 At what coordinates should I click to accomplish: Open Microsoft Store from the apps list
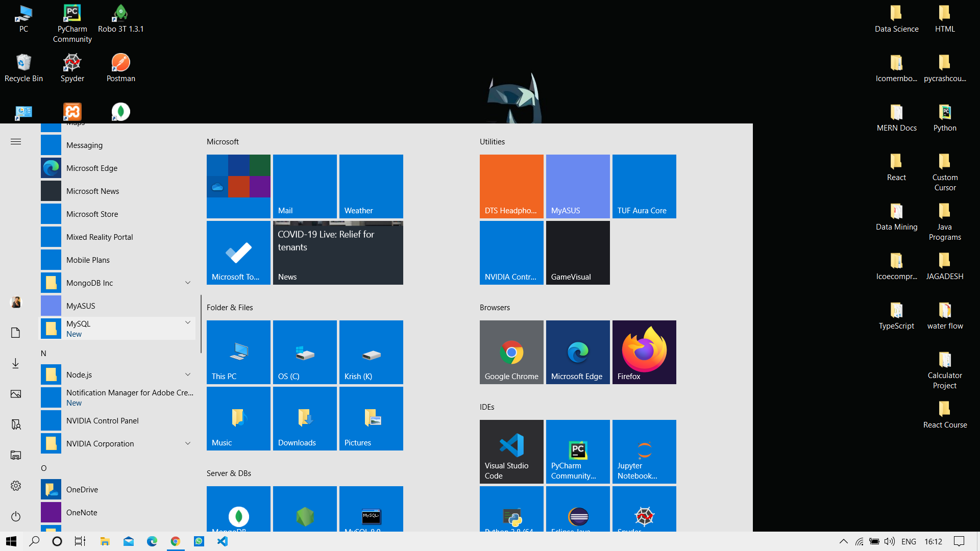pyautogui.click(x=92, y=214)
